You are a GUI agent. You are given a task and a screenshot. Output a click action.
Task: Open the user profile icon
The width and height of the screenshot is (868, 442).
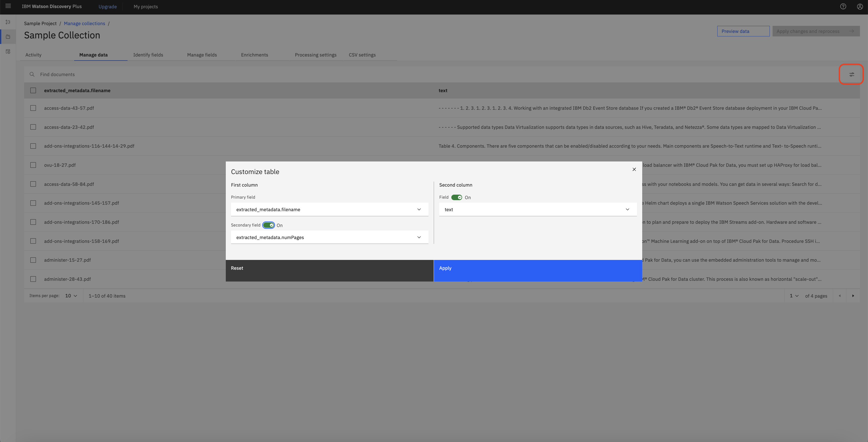(x=860, y=6)
